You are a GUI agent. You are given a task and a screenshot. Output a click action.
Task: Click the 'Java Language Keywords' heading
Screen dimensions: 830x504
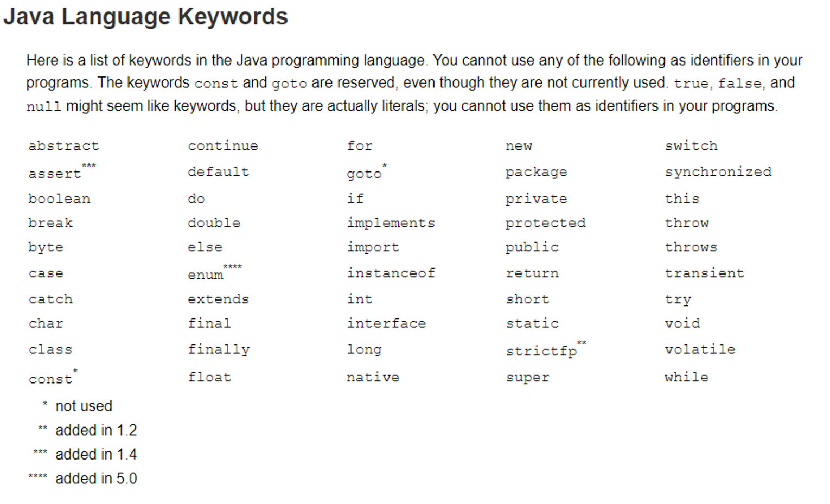145,17
